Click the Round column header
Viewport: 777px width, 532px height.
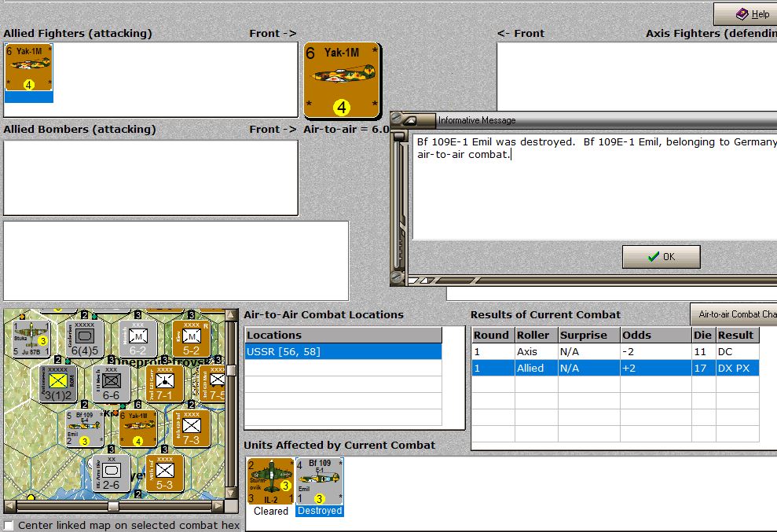pos(493,336)
